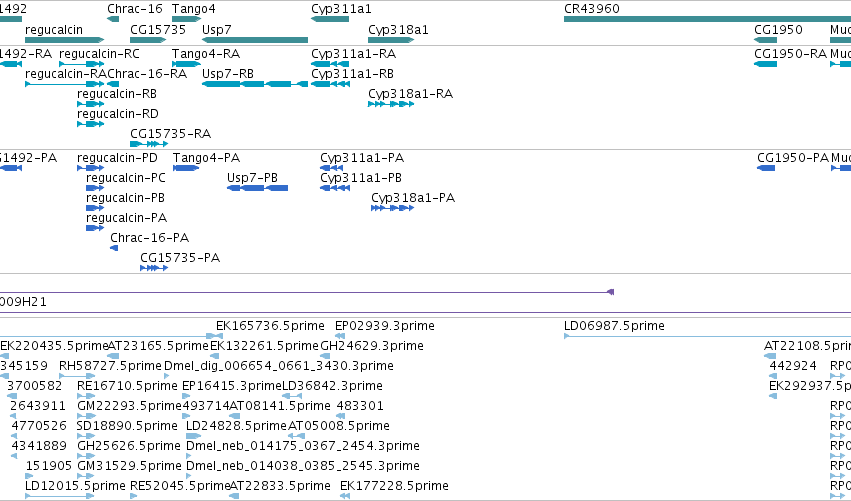Image resolution: width=851 pixels, height=501 pixels.
Task: Select protein CG15735-PA
Action: (x=180, y=258)
